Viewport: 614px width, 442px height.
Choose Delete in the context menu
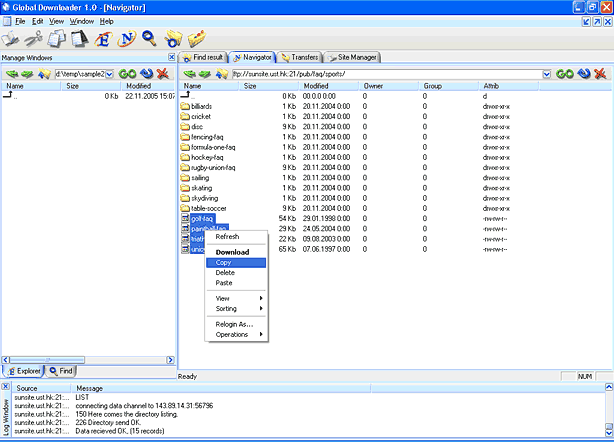point(236,272)
